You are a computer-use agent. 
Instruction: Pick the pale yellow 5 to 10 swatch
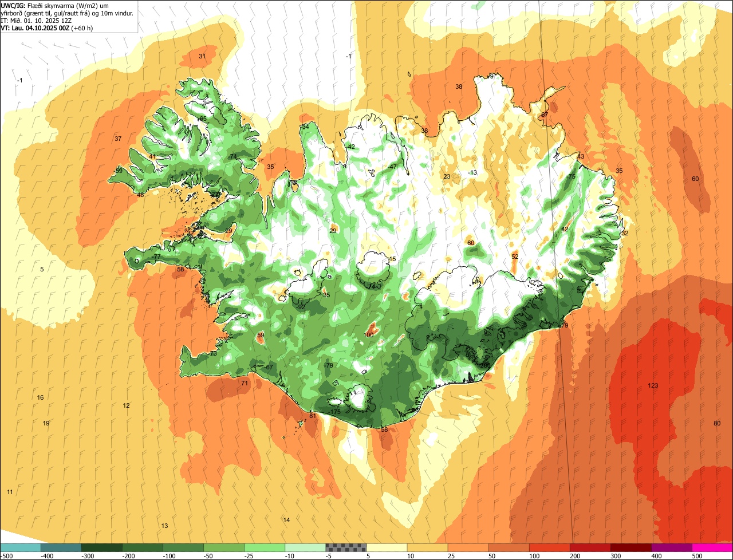(x=387, y=547)
